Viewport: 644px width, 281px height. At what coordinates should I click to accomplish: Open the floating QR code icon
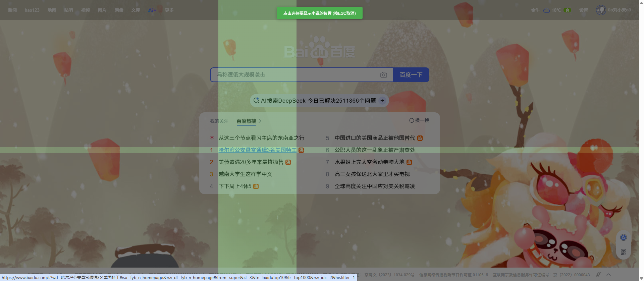(x=624, y=252)
